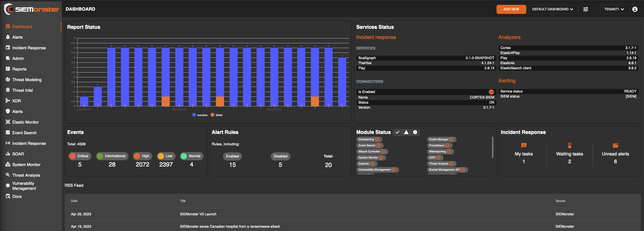Click the Canadian hospital ransomware feed title
644x231 pixels.
pos(230,226)
